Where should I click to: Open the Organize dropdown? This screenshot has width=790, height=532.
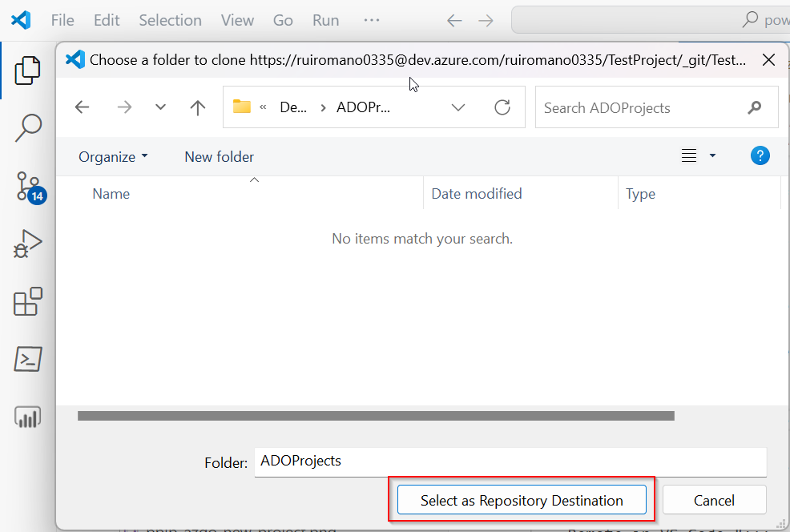click(111, 156)
